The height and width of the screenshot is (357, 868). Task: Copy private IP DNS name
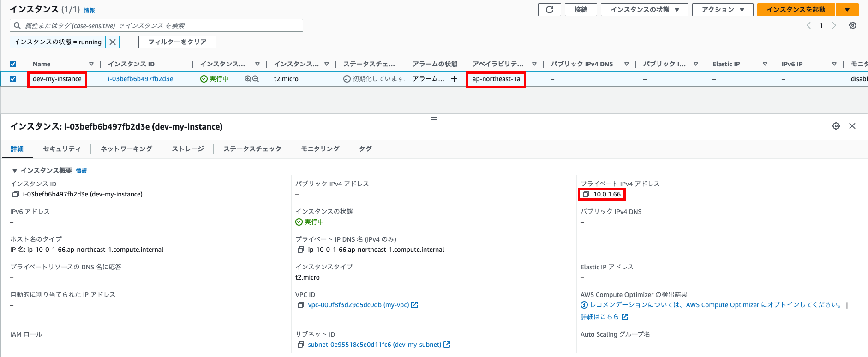click(x=301, y=250)
